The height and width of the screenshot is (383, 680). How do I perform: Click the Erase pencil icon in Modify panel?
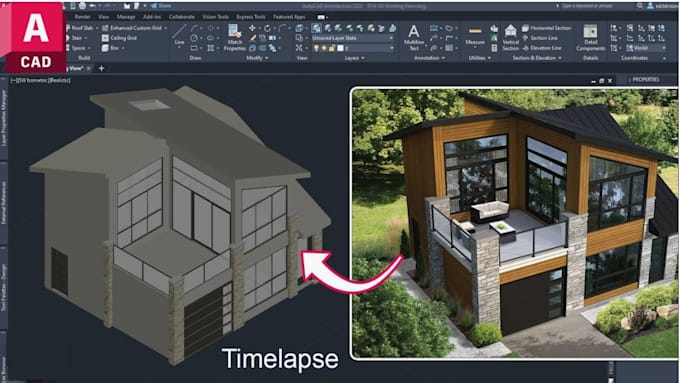tap(252, 38)
